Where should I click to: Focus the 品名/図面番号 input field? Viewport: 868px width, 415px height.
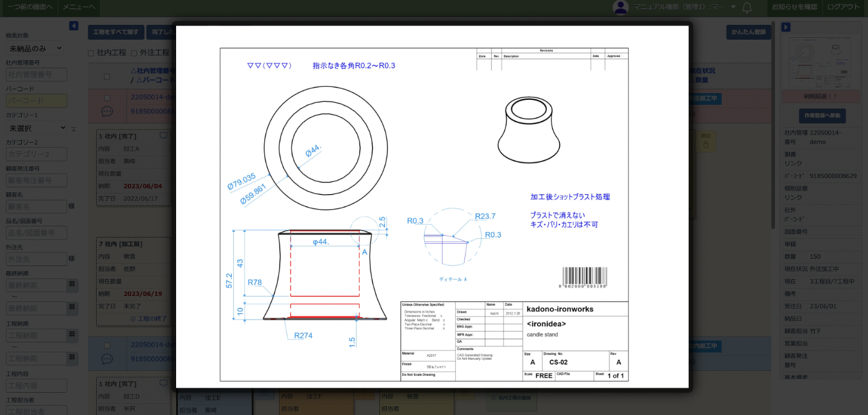click(36, 233)
